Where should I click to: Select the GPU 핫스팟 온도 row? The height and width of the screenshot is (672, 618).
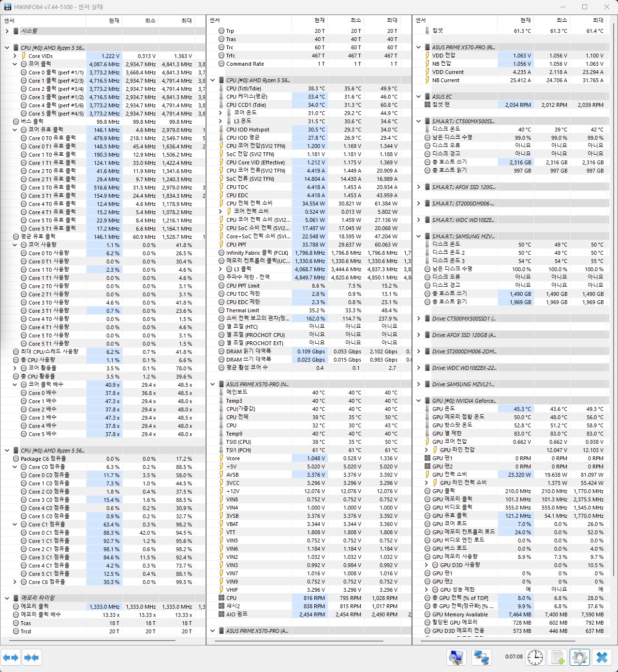[x=452, y=425]
